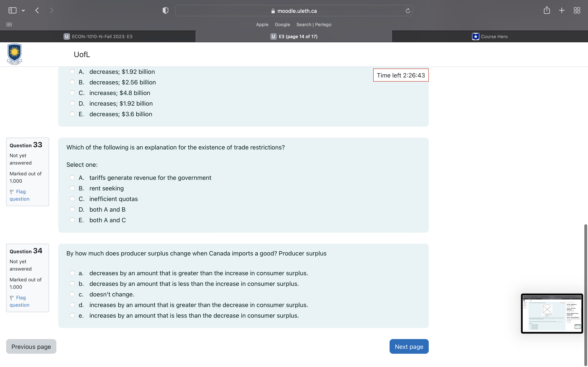This screenshot has width=588, height=367.
Task: Select option B rent seeking
Action: [x=72, y=188]
